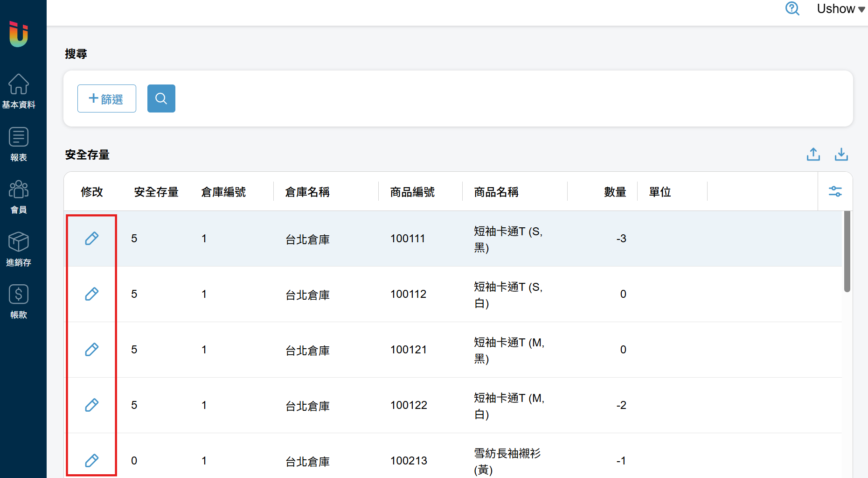Click the Ushow logo in sidebar
The height and width of the screenshot is (478, 868).
(x=19, y=34)
